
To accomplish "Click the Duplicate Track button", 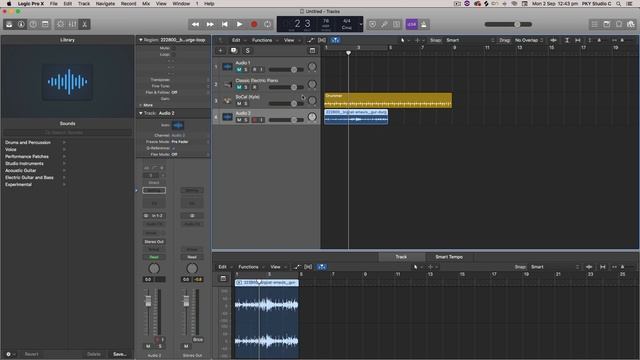I will (x=234, y=51).
